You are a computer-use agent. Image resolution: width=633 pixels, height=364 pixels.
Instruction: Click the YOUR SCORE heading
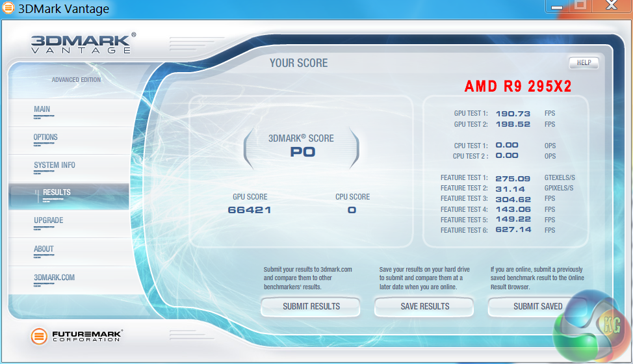point(299,63)
